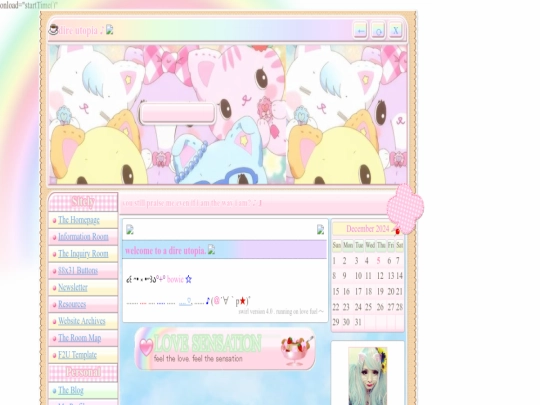Click the blue bullet beside The Blog
540x405 pixels.
coord(54,391)
